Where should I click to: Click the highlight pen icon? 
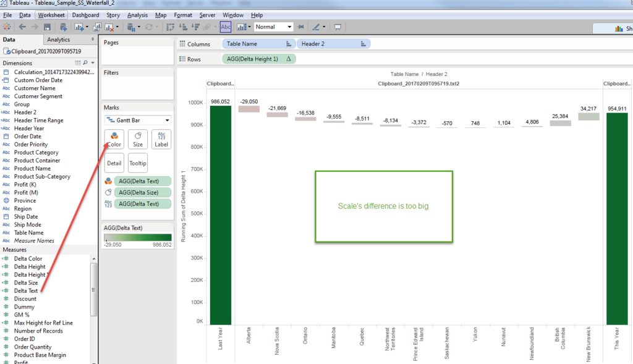(316, 27)
